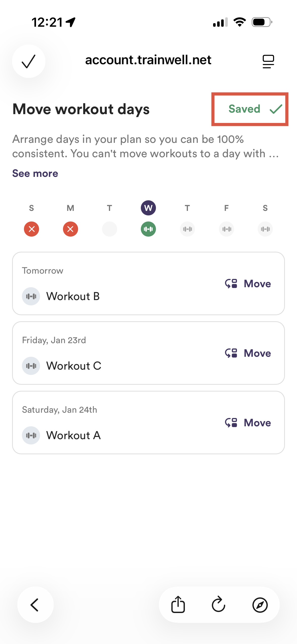Image resolution: width=297 pixels, height=644 pixels.
Task: Open Move options for Workout B
Action: point(248,284)
